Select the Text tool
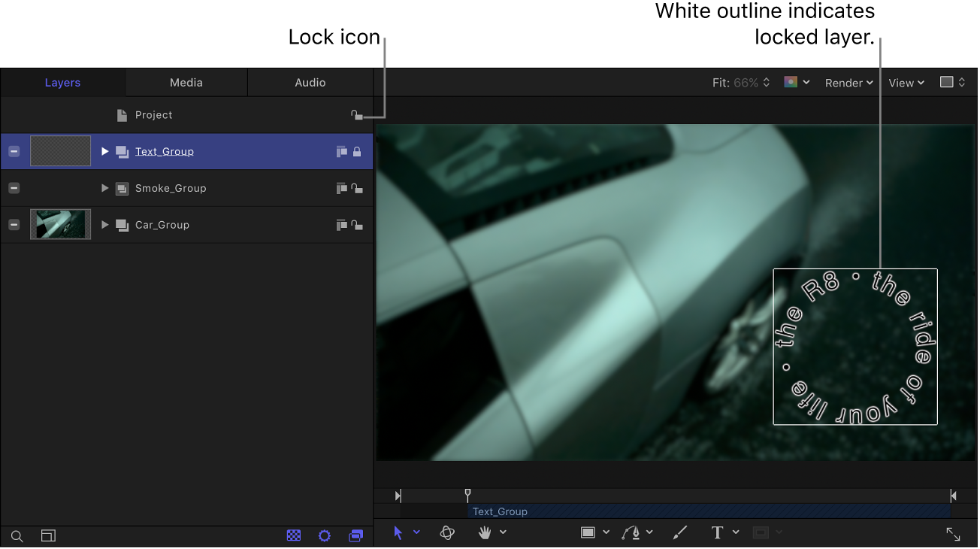Screen dimensions: 980x549 717,533
